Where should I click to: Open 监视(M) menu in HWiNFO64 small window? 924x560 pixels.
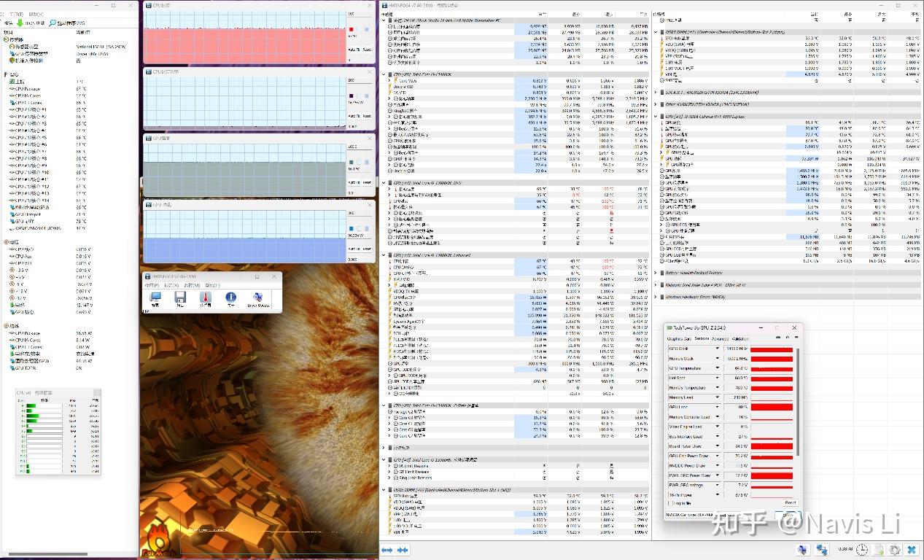(x=193, y=285)
